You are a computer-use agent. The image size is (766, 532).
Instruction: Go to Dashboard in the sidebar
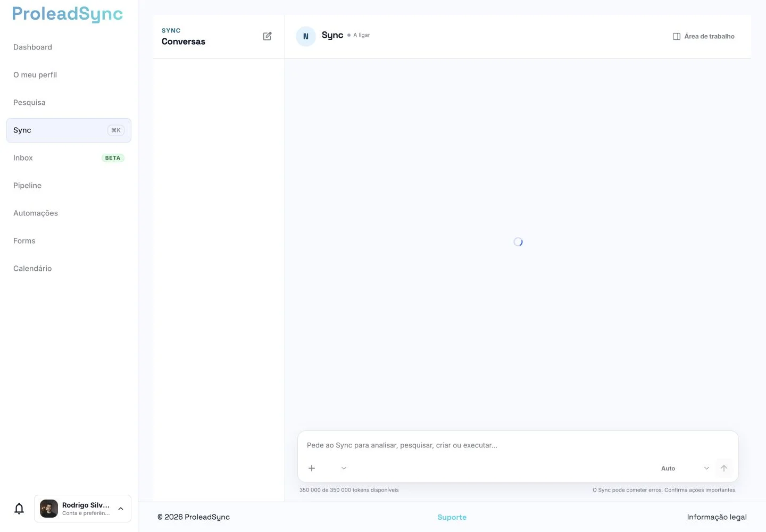[69, 47]
